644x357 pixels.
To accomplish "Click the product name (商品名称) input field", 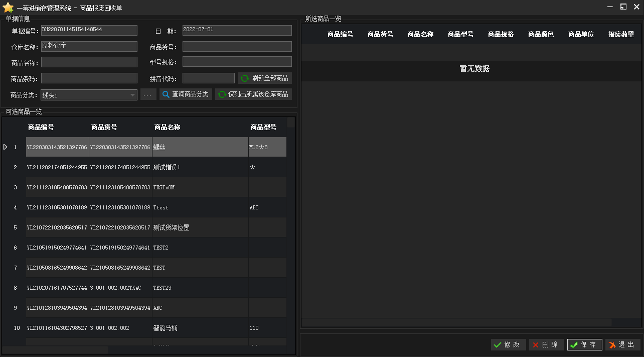I will 89,62.
